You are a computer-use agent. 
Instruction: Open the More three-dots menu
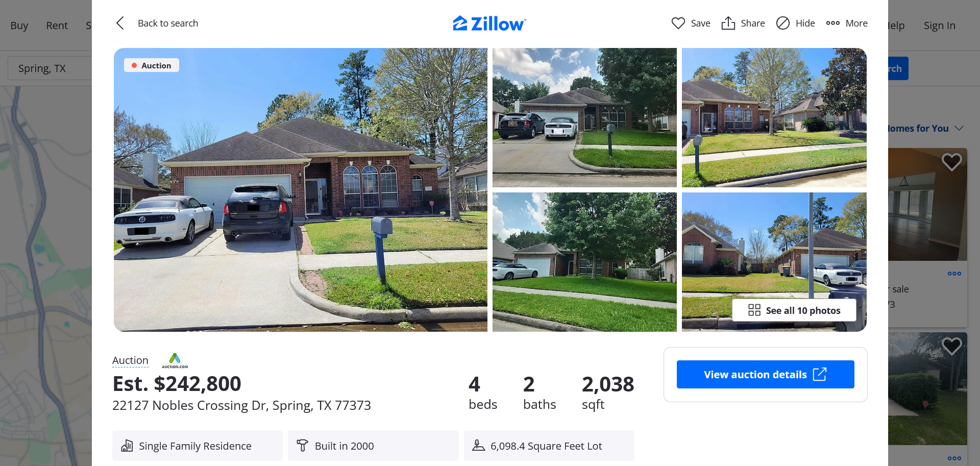click(x=847, y=23)
